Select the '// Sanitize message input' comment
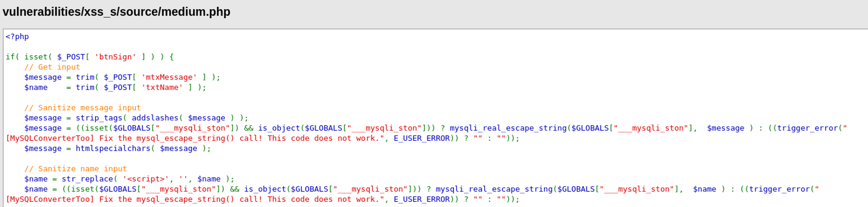The width and height of the screenshot is (868, 207). [82, 108]
